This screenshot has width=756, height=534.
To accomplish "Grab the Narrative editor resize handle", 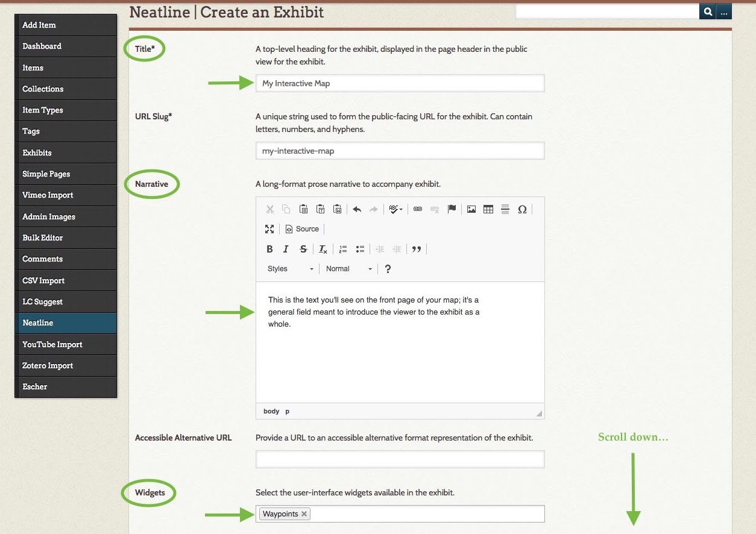I will click(x=539, y=413).
